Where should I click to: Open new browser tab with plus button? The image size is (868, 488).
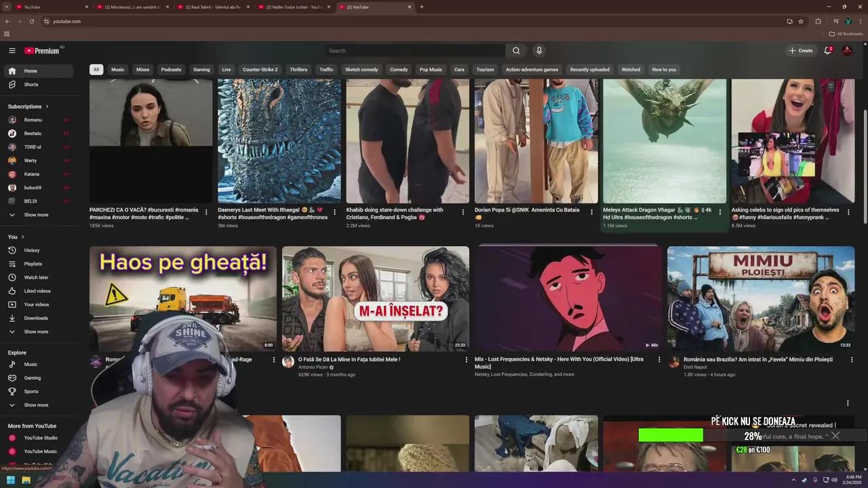[x=422, y=7]
